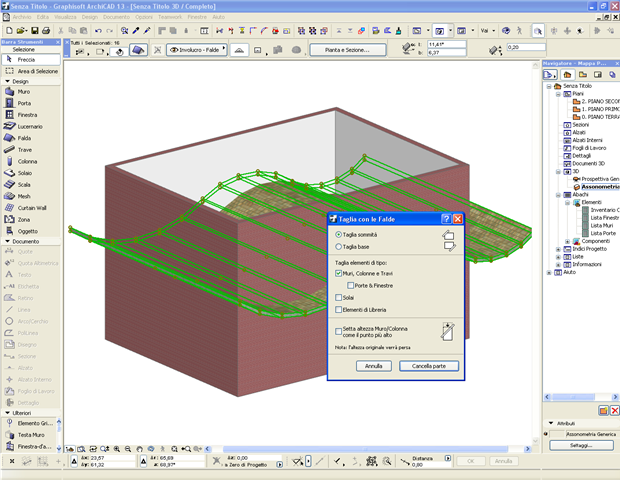Check the Solai checkbox
The width and height of the screenshot is (620, 480).
tap(338, 298)
